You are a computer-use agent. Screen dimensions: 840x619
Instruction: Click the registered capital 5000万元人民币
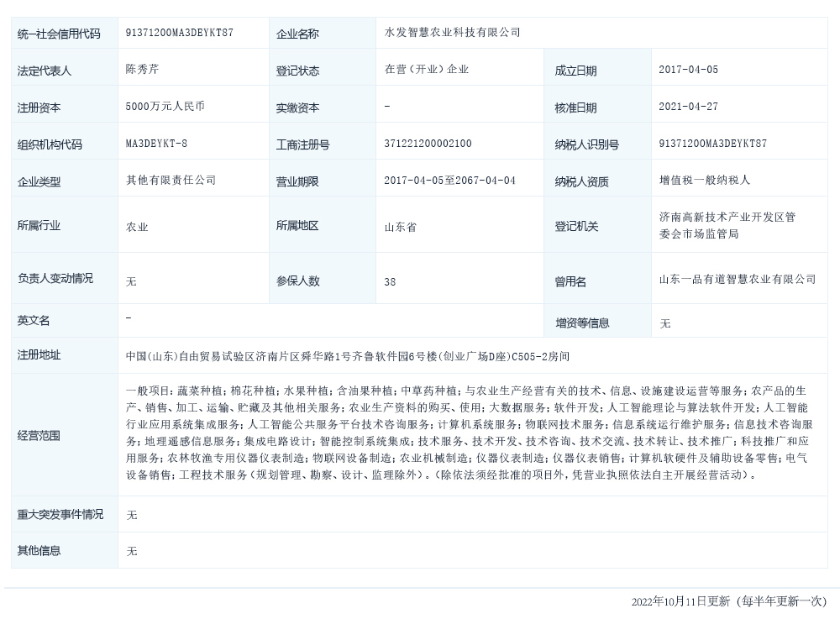coord(165,107)
